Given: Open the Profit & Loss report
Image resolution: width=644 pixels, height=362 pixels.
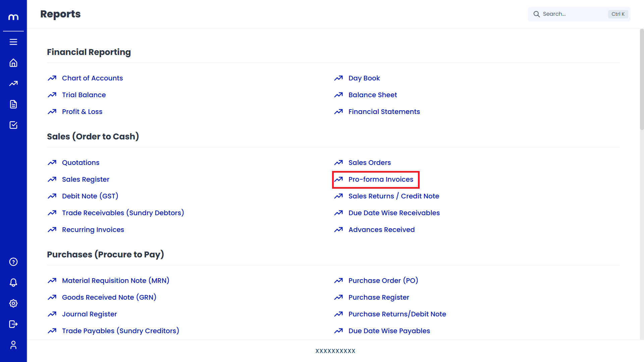Looking at the screenshot, I should coord(82,112).
